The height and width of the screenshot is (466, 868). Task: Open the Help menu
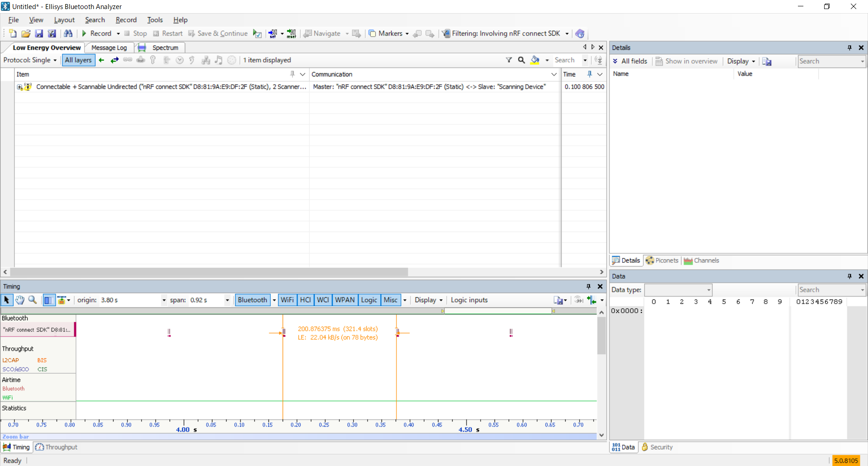(180, 20)
